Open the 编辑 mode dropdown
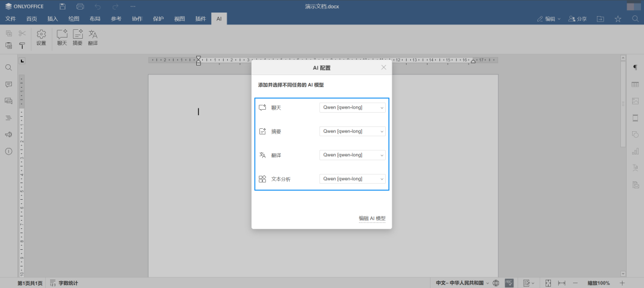Image resolution: width=644 pixels, height=288 pixels. tap(549, 18)
